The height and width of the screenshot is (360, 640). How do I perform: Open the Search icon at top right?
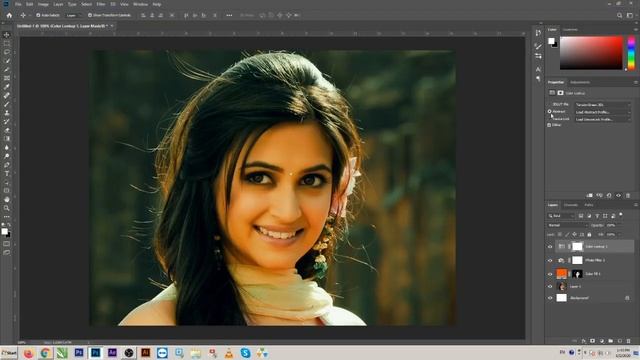point(620,15)
